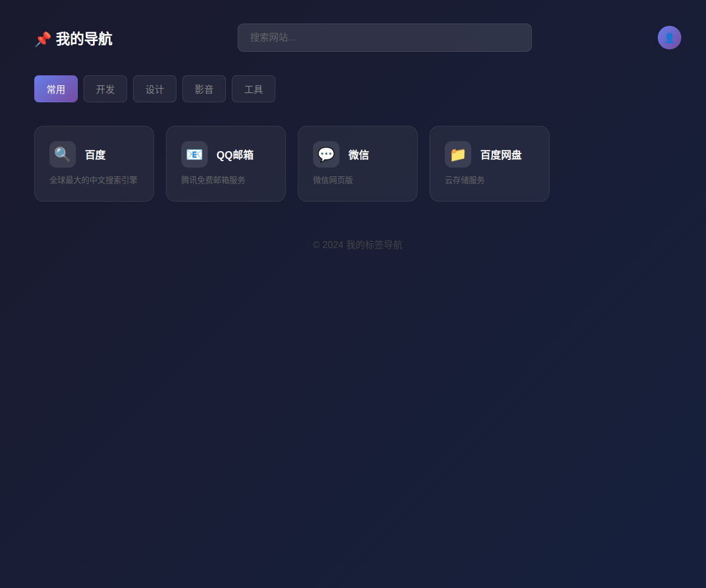Click the magnifier icon inside the 百度 card
Viewport: 706px width, 588px height.
point(62,153)
